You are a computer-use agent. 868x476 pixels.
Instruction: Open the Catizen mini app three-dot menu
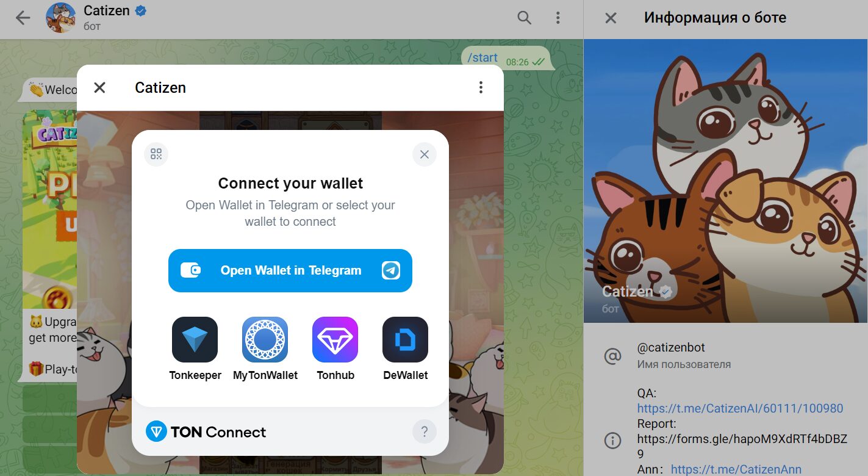481,87
